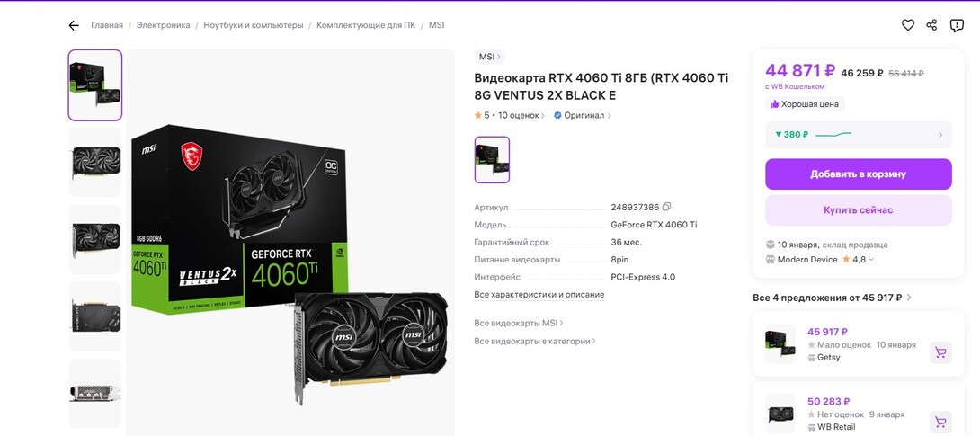980x436 pixels.
Task: Click Добавить в корзину button
Action: coord(858,174)
